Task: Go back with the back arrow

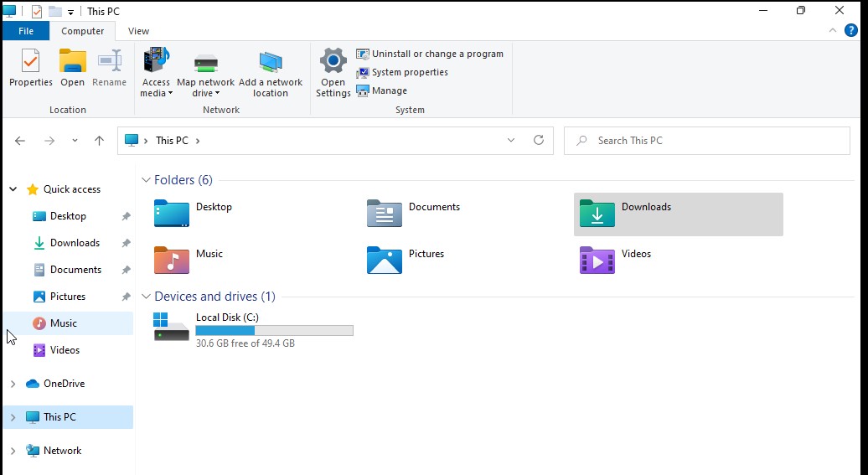Action: [20, 141]
